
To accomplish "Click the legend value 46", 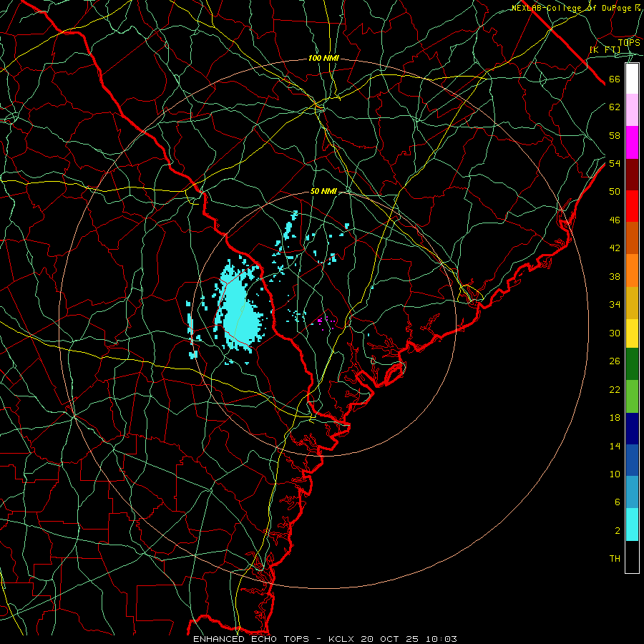I will (615, 220).
